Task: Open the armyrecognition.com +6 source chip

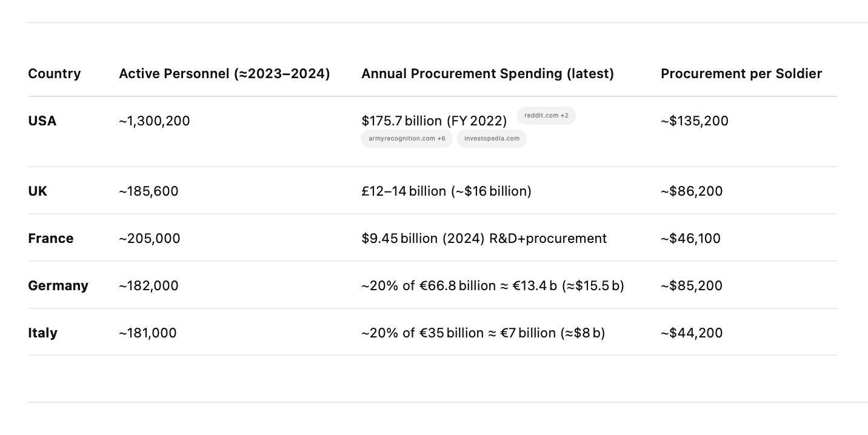Action: coord(407,138)
